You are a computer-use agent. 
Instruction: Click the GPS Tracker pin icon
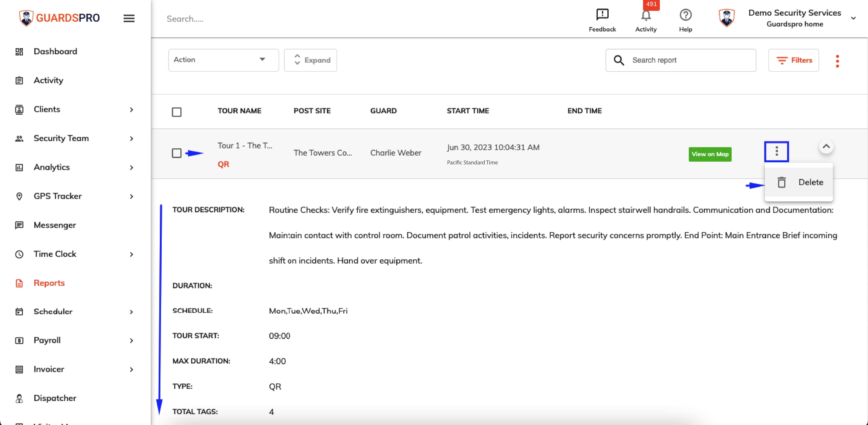point(19,196)
